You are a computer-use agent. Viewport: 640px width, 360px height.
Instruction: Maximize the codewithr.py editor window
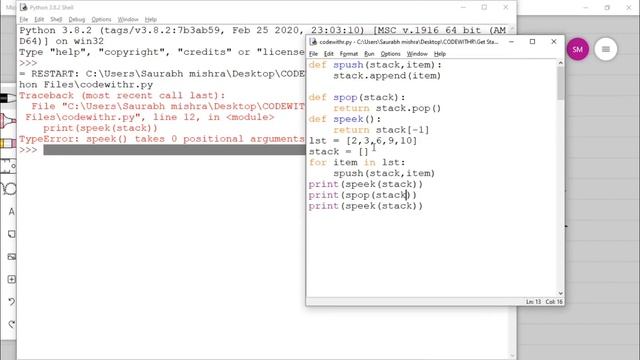coord(532,42)
